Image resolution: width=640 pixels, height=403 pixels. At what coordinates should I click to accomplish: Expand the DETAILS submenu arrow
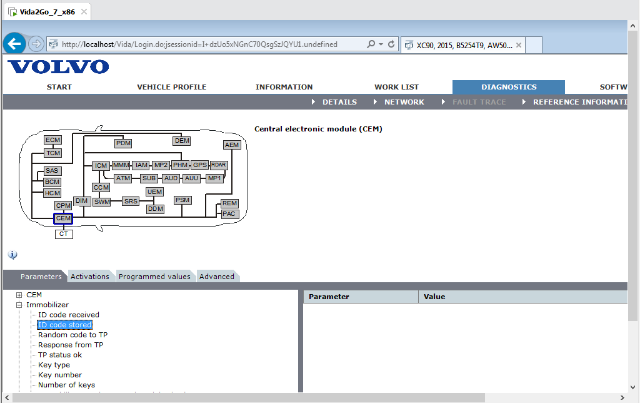(x=313, y=102)
